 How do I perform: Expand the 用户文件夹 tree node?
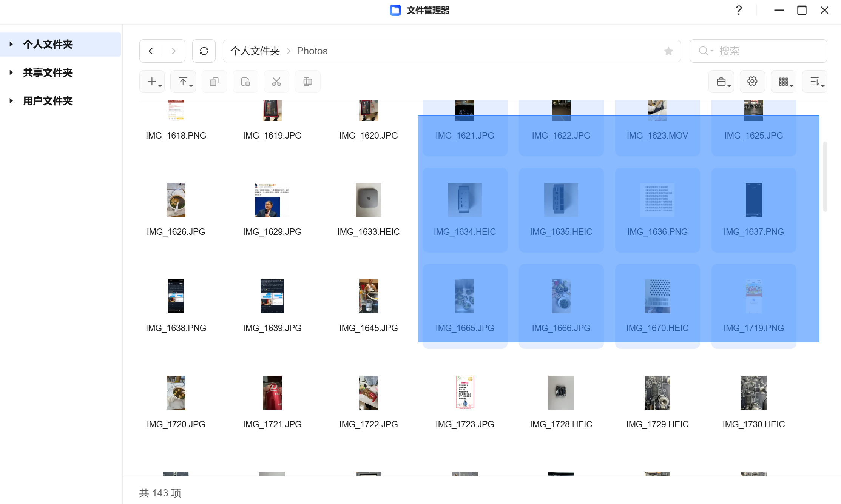[x=11, y=101]
